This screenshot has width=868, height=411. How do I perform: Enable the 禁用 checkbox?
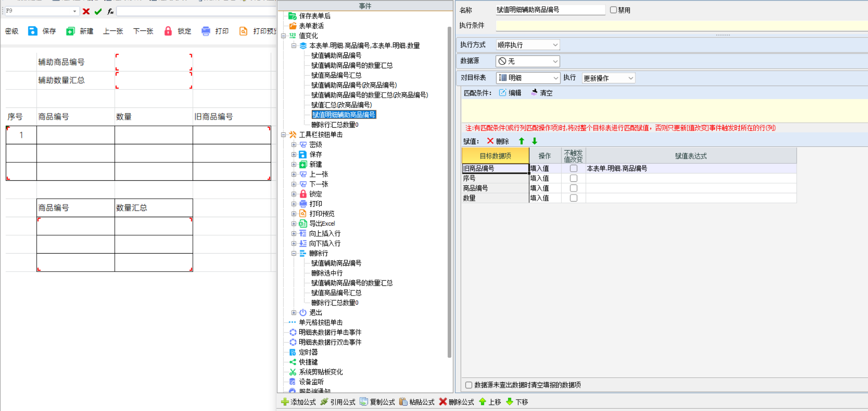click(613, 10)
